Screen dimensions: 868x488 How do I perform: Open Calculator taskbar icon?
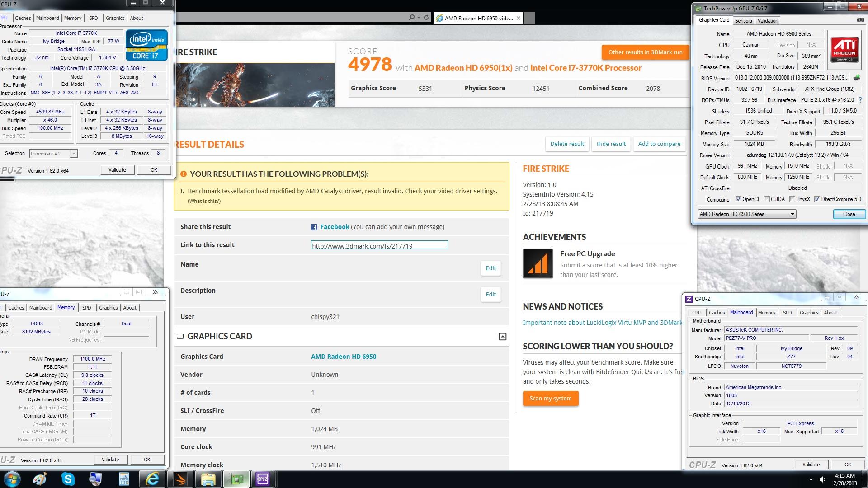tap(124, 479)
